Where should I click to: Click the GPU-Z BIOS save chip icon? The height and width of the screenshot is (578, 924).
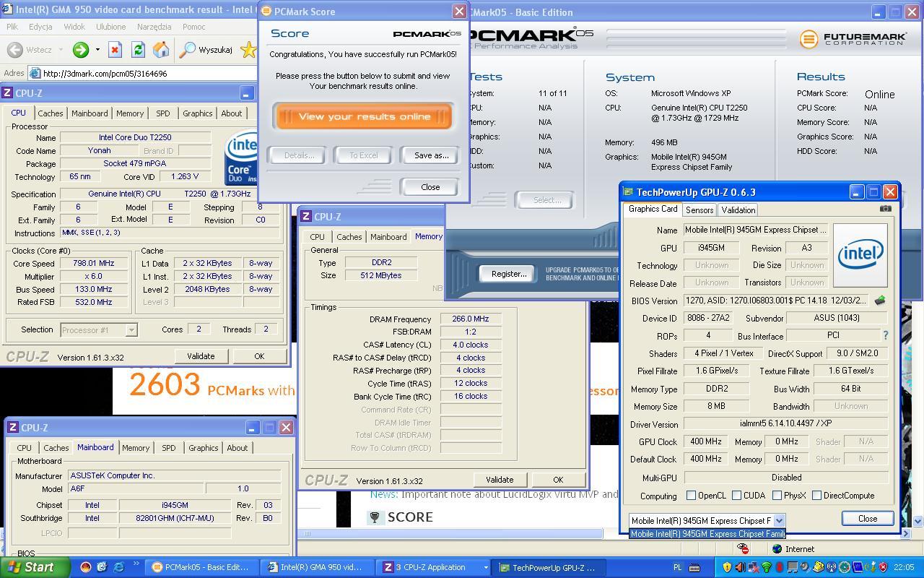(880, 301)
